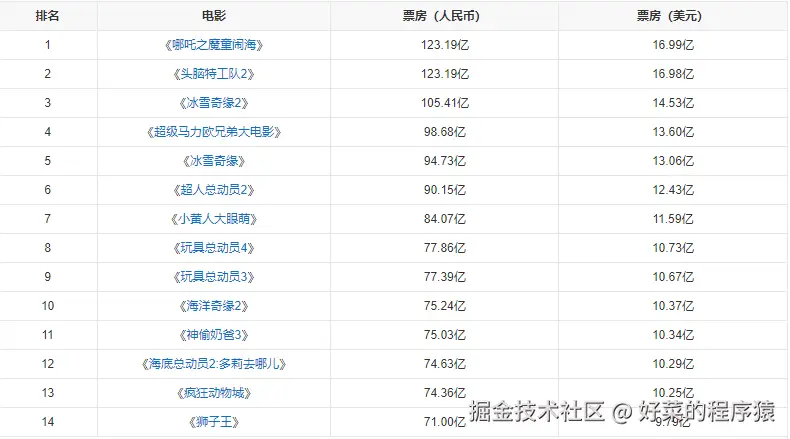Click the 电影 column header

coord(213,16)
